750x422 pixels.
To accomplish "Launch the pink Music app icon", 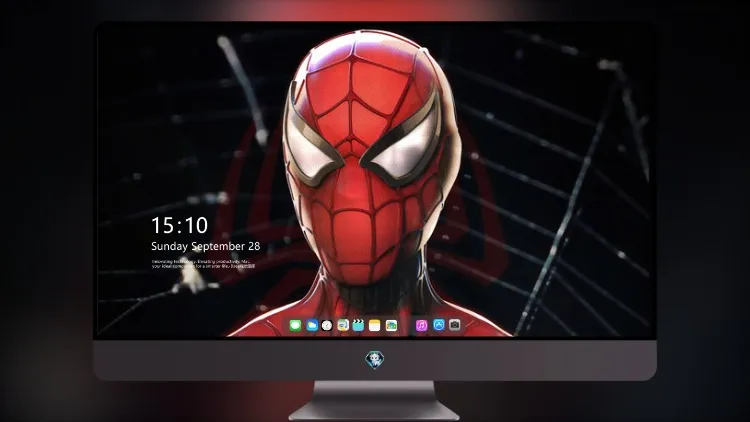I will 421,325.
